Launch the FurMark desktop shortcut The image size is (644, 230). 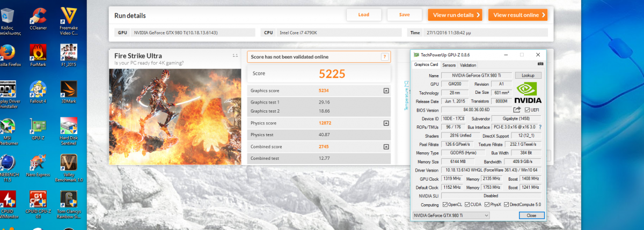[38, 55]
